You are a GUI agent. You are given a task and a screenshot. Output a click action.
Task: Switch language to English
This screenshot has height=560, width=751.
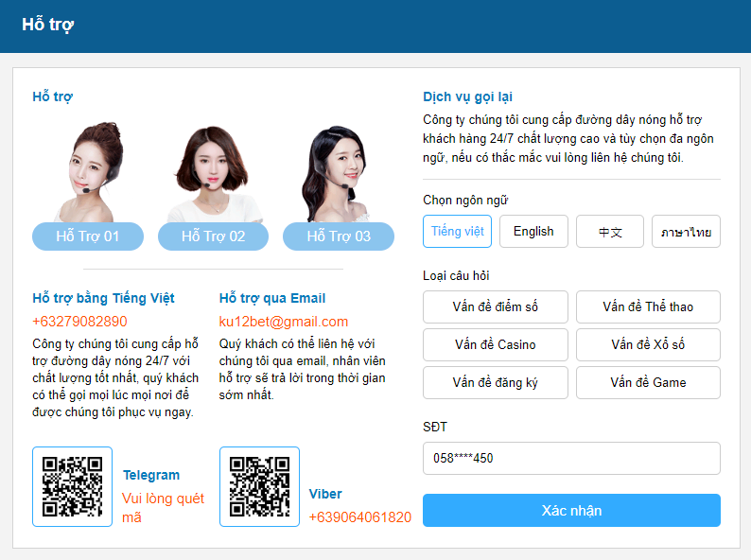[533, 232]
